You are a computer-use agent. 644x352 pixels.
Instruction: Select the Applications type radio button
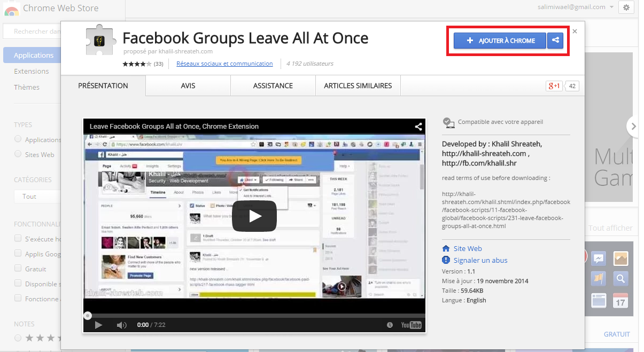[18, 139]
